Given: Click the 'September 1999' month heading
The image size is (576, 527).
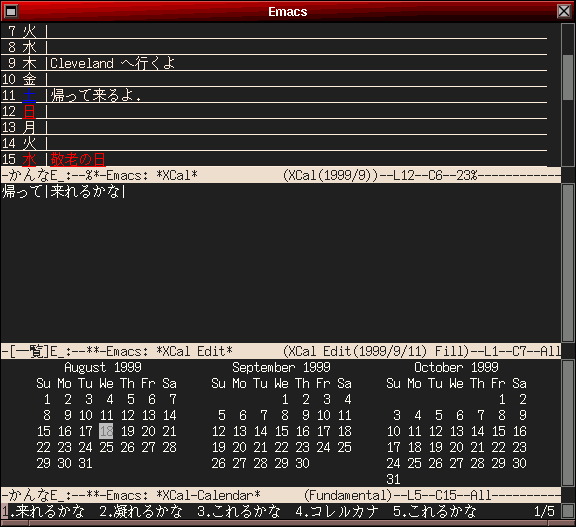Looking at the screenshot, I should (x=281, y=367).
